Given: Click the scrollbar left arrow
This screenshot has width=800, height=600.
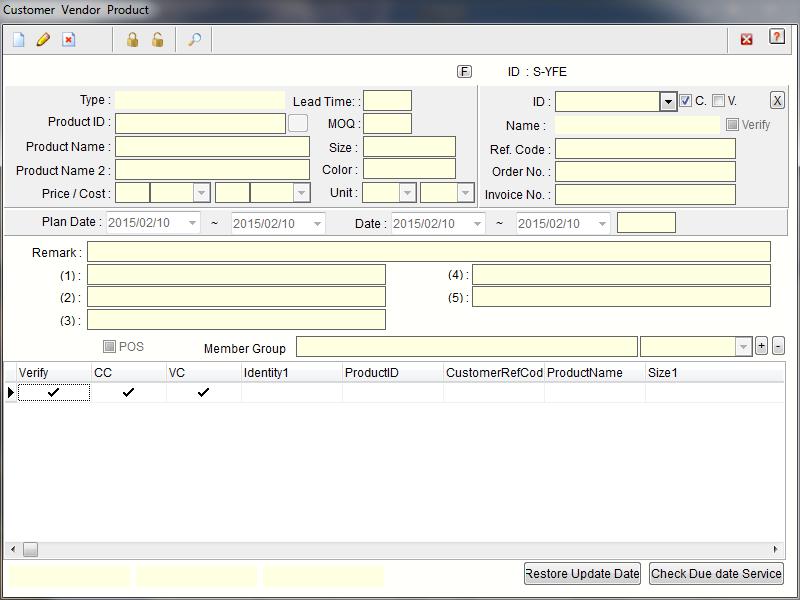Looking at the screenshot, I should point(13,549).
